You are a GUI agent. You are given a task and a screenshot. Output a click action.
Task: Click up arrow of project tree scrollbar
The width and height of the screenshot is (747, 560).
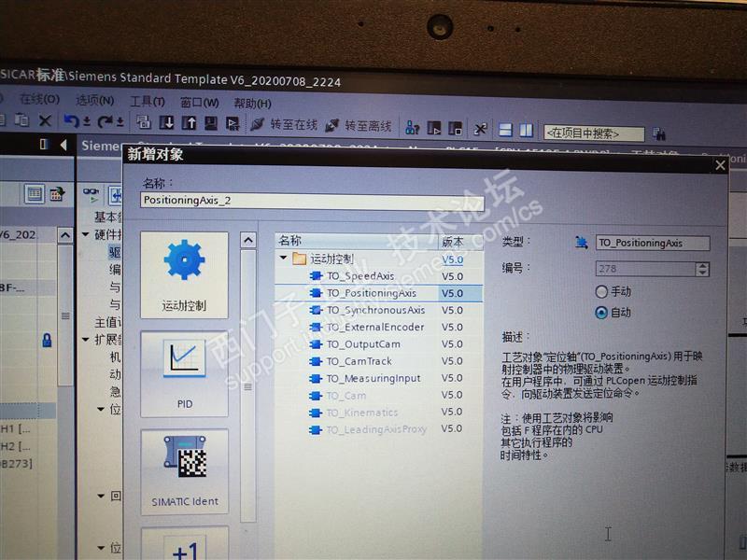tap(65, 235)
